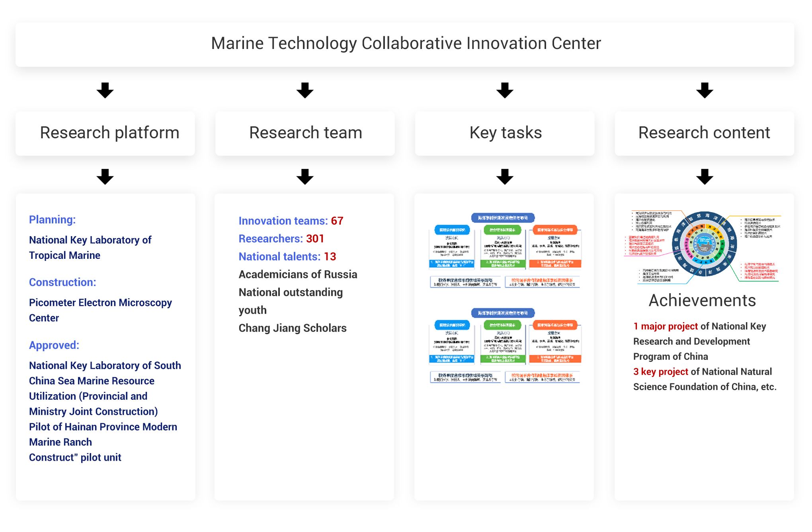This screenshot has height=532, width=812.
Task: Click the Key tasks box
Action: (x=505, y=133)
